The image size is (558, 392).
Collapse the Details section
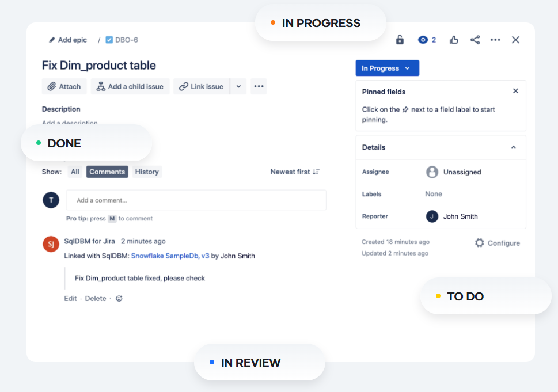(514, 147)
